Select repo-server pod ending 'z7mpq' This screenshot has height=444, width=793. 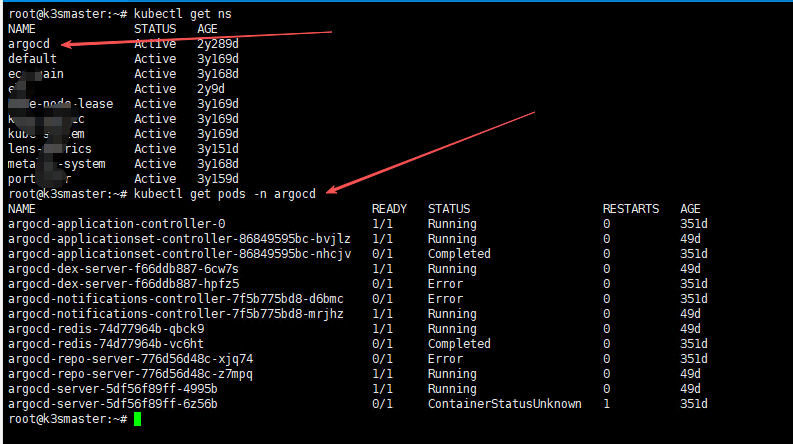(130, 374)
